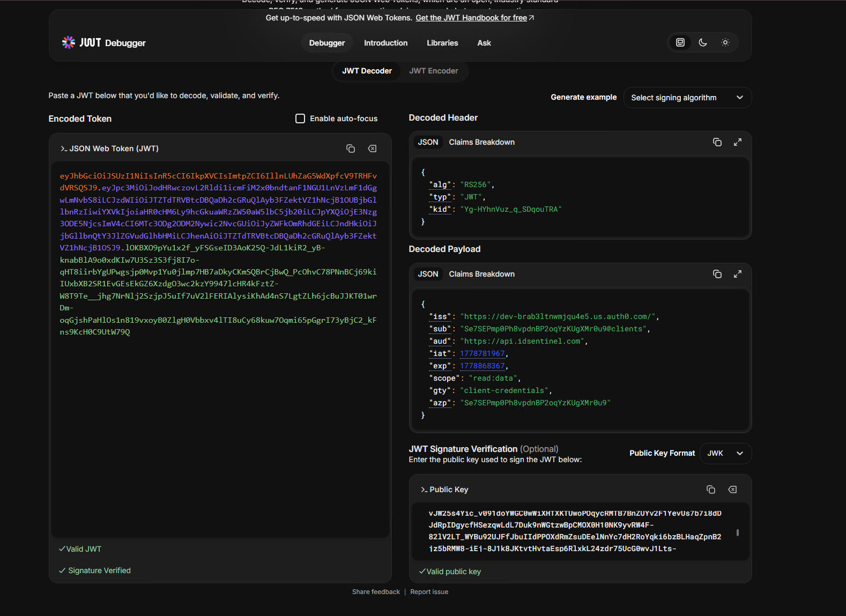Click the "sub" claim value ending @clients

pyautogui.click(x=553, y=329)
